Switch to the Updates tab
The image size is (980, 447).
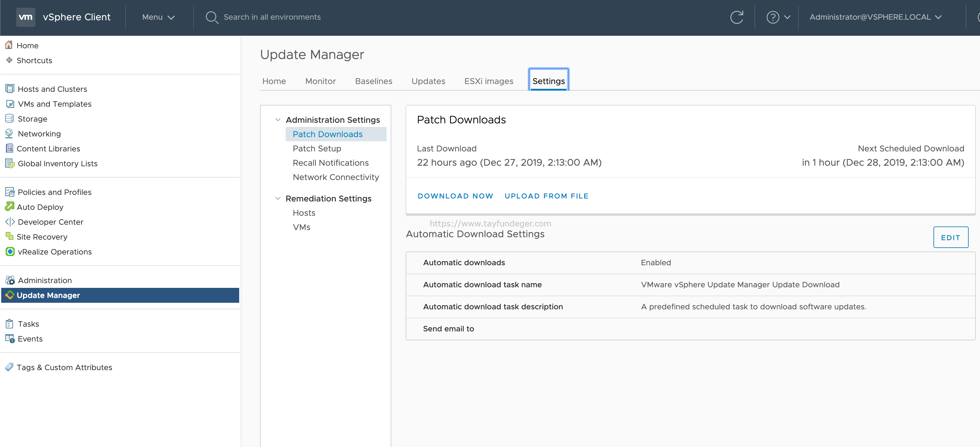[x=428, y=81]
